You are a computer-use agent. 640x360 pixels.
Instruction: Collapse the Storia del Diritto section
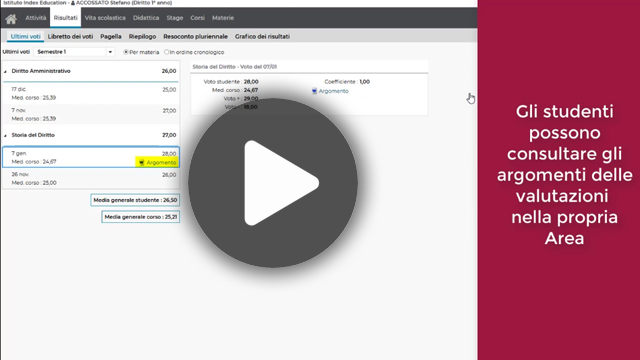pos(5,136)
